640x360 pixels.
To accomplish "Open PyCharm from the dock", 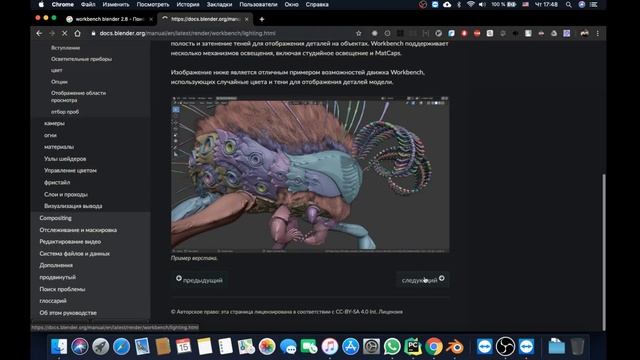I will point(413,347).
